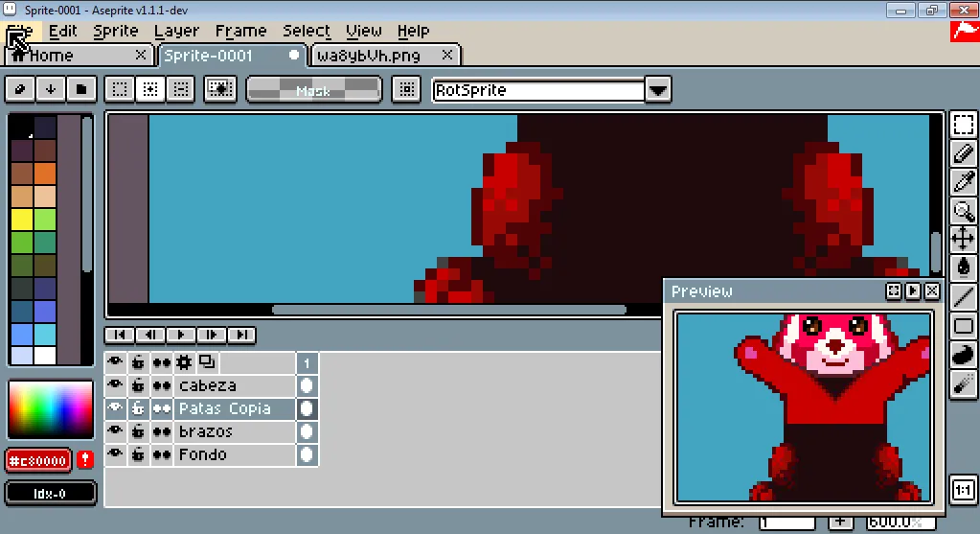Close the wa8ybVh.png tab

pos(446,55)
